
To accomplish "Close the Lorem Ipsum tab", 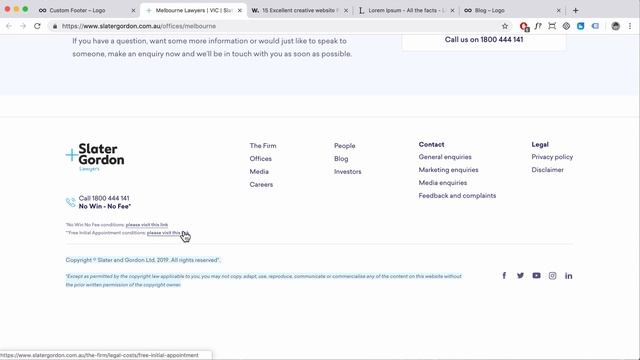I will pyautogui.click(x=452, y=11).
